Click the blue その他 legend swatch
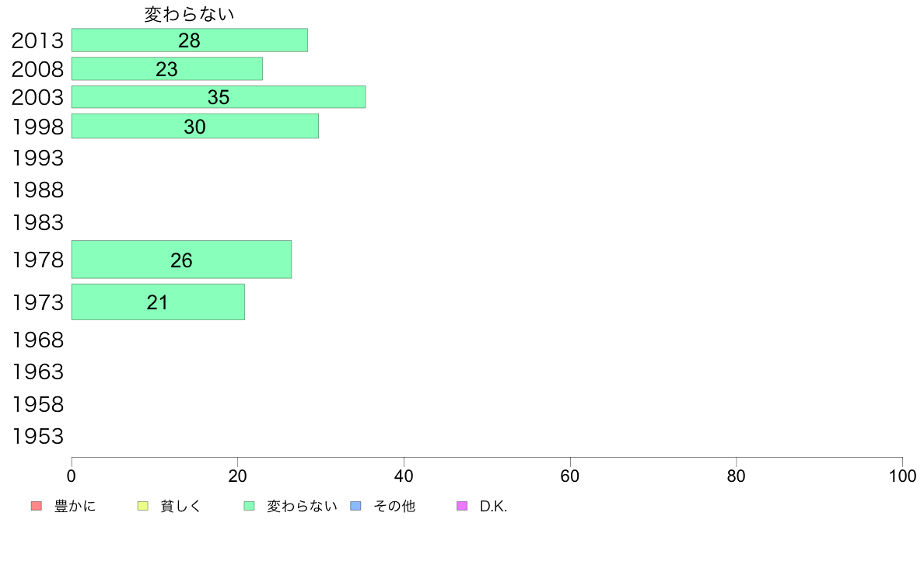 (356, 506)
